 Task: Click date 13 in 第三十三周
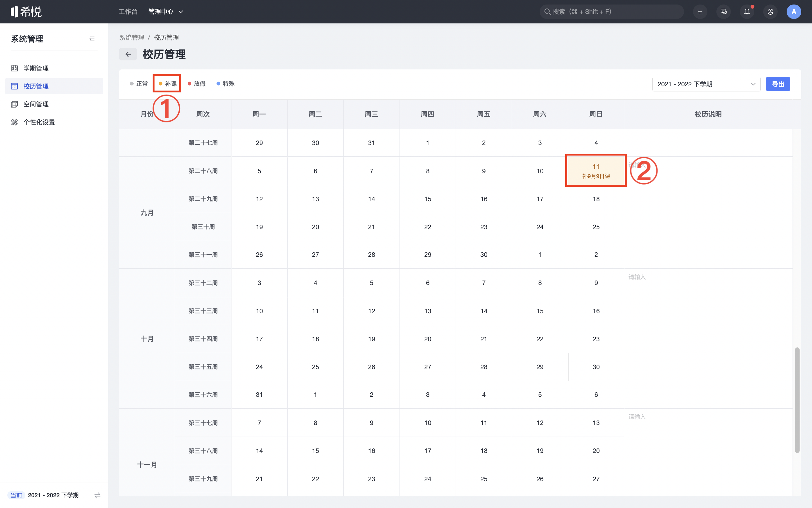[427, 311]
